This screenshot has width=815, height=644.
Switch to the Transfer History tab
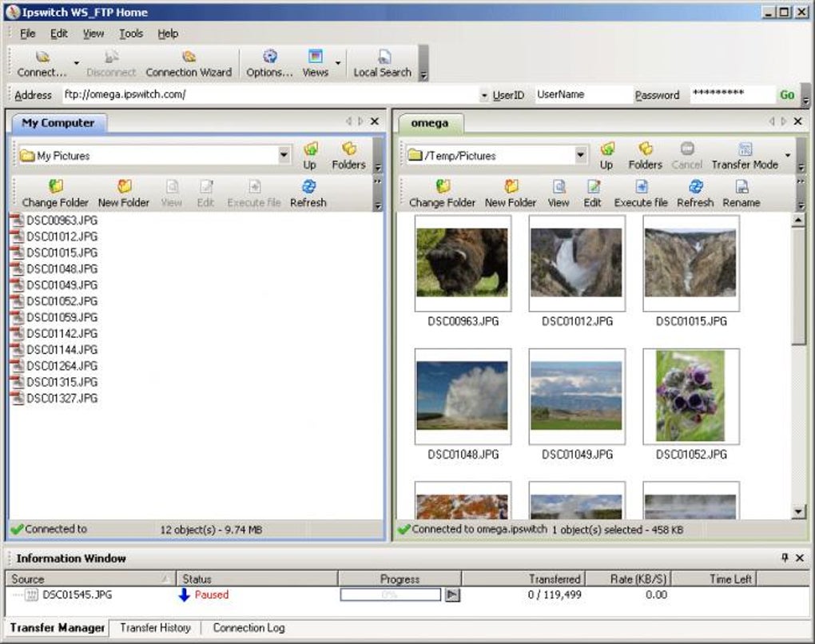[x=155, y=628]
